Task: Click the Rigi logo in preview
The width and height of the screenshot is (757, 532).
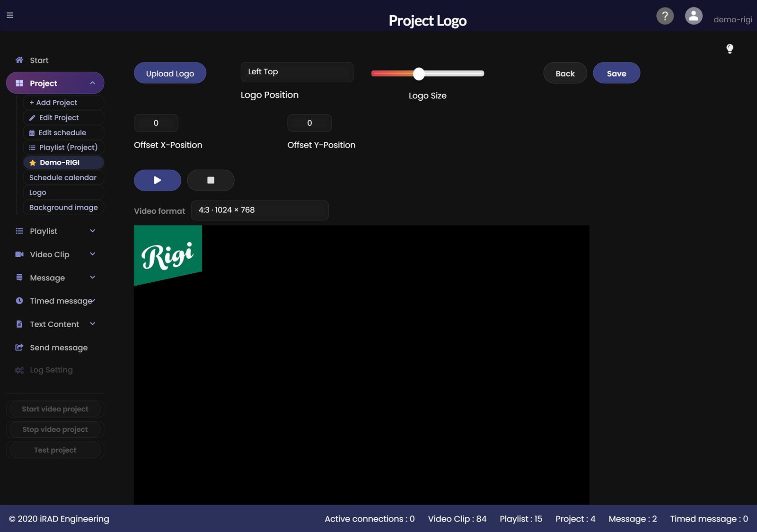Action: click(x=168, y=255)
